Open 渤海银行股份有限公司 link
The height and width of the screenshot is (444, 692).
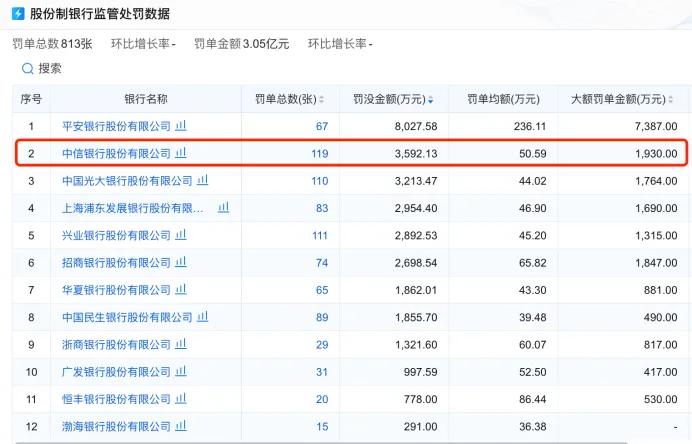(x=117, y=427)
